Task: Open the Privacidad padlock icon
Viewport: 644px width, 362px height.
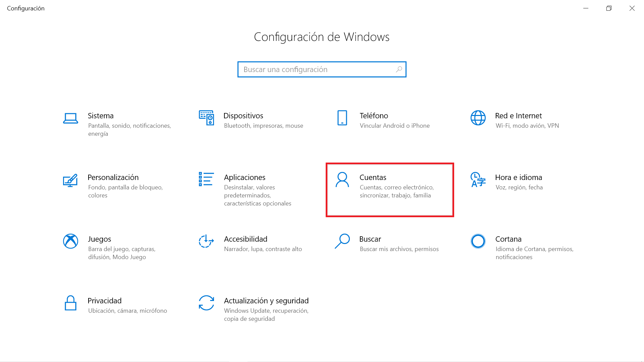Action: tap(70, 303)
